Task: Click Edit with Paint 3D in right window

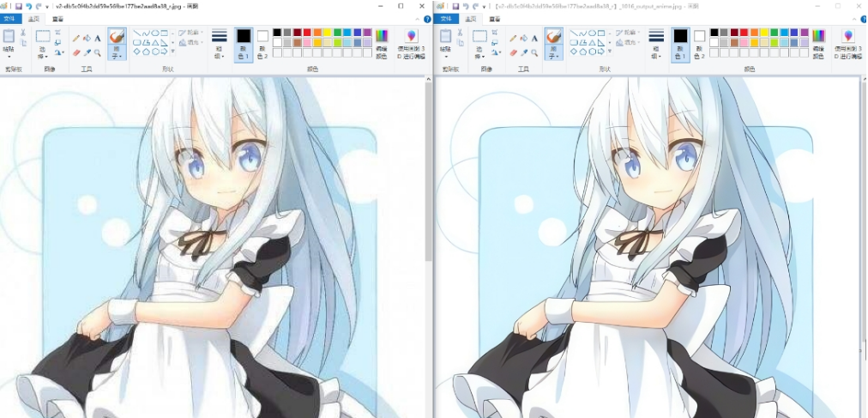Action: (x=848, y=45)
